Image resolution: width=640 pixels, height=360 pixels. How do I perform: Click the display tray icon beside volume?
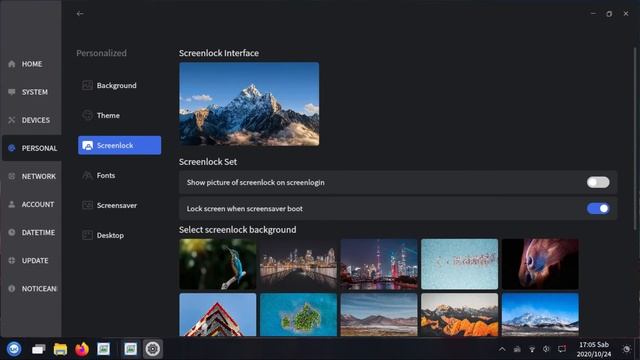click(x=562, y=349)
